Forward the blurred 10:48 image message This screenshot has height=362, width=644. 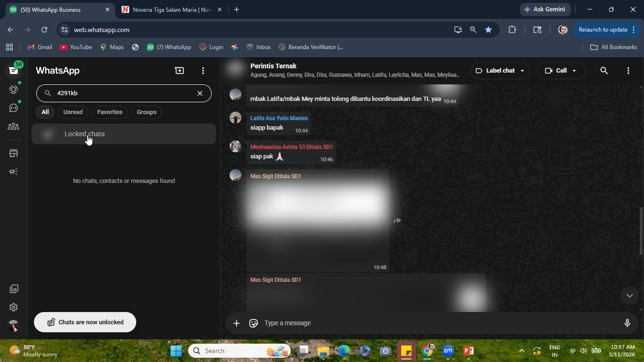coord(397,221)
